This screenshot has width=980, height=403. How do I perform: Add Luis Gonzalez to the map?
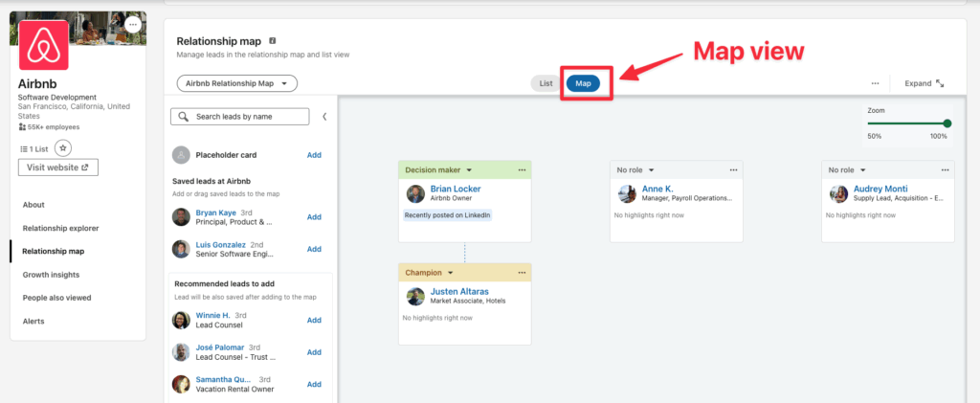[314, 249]
